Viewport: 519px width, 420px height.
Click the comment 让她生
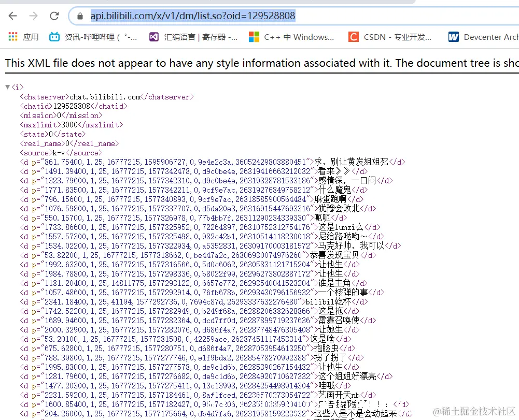(x=331, y=330)
